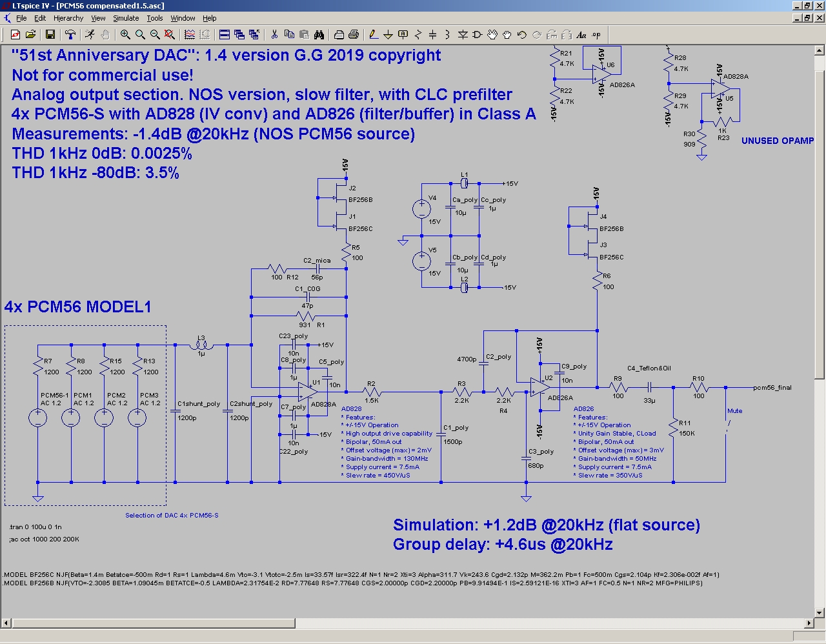Click the vertical scrollbar up arrow
Screen dimensions: 826x644
(820, 52)
